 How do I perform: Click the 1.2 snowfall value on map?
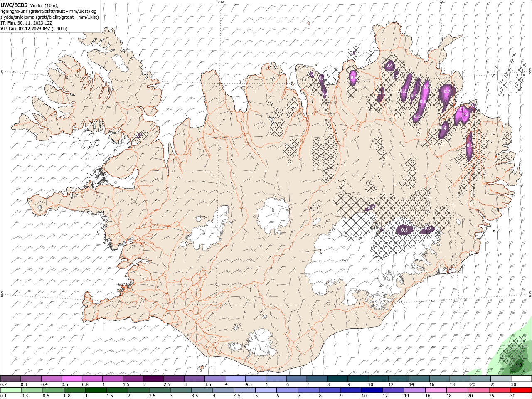pyautogui.click(x=465, y=114)
